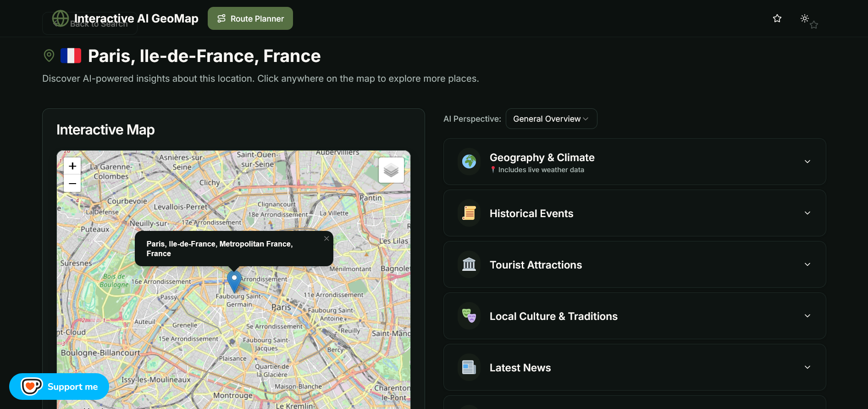The height and width of the screenshot is (409, 868).
Task: Open the map layers control
Action: click(391, 170)
